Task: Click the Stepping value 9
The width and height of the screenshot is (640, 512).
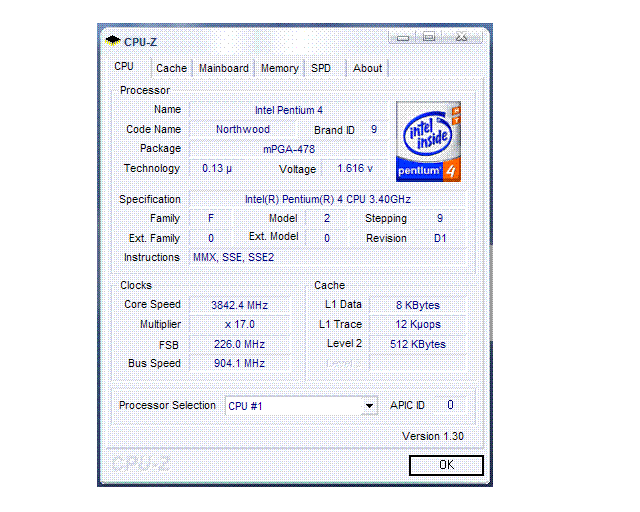Action: click(440, 218)
